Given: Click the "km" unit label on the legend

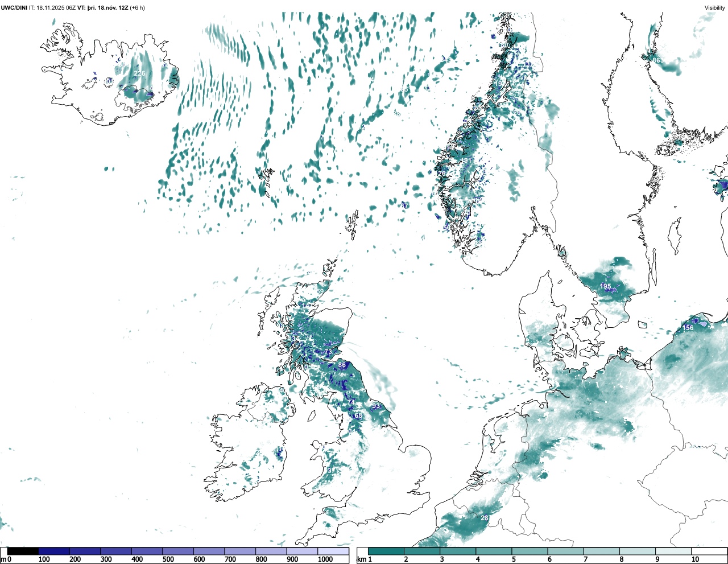Looking at the screenshot, I should [x=361, y=559].
